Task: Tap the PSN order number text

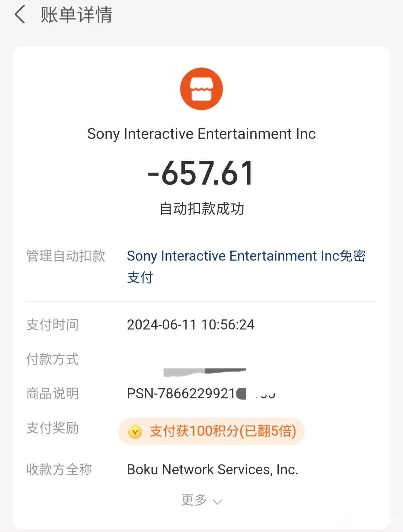Action: pyautogui.click(x=201, y=394)
